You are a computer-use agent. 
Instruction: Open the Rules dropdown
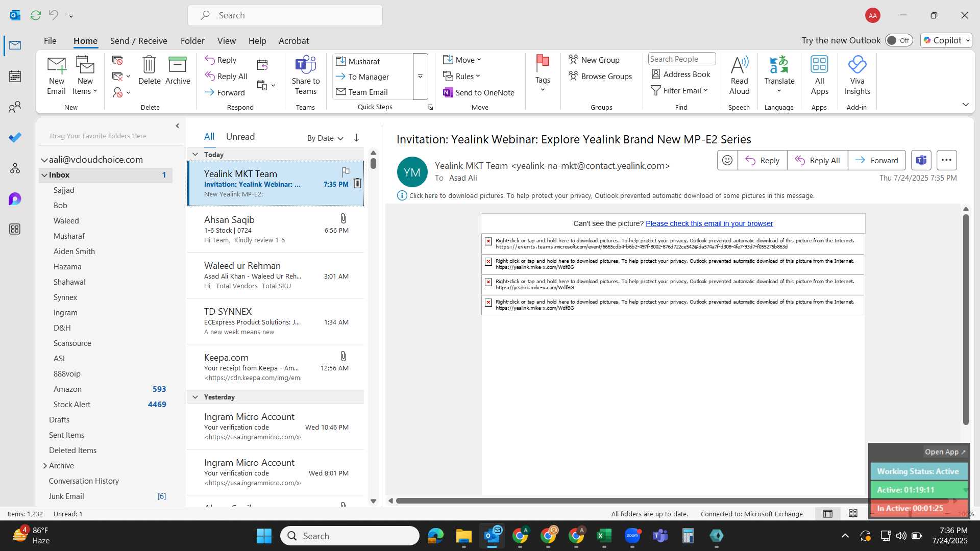[x=462, y=77]
